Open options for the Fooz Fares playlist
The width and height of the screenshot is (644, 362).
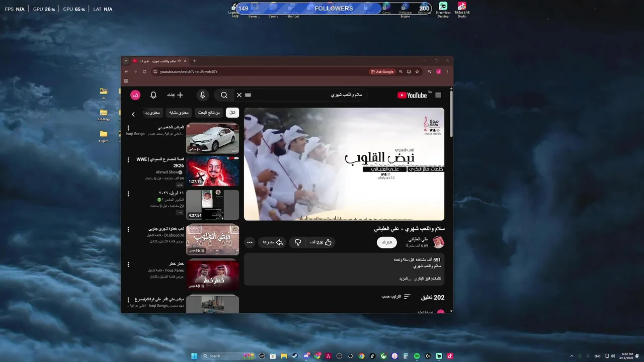tap(128, 264)
